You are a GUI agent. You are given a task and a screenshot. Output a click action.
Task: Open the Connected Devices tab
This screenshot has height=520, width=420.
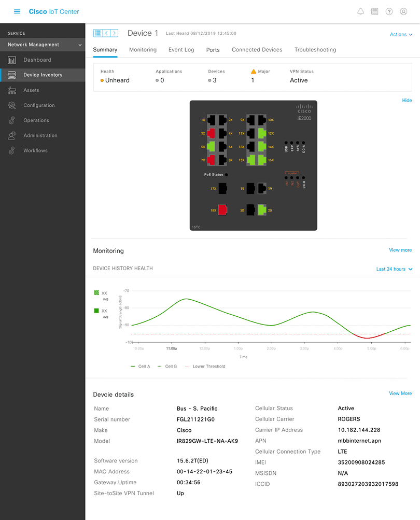tap(257, 50)
